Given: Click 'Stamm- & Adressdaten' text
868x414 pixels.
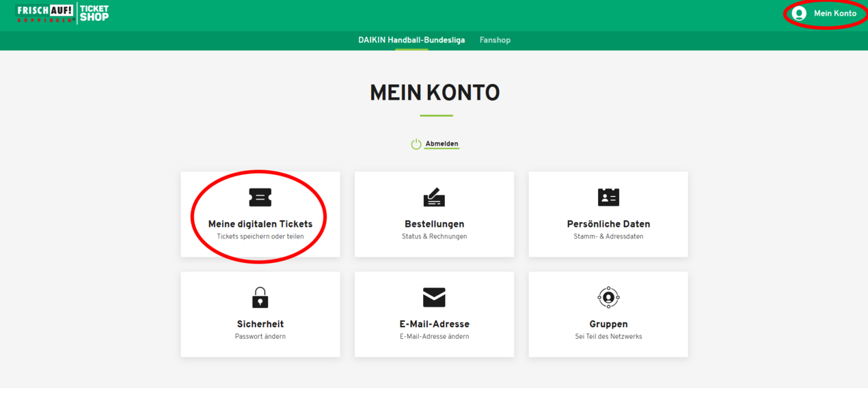Looking at the screenshot, I should [608, 237].
